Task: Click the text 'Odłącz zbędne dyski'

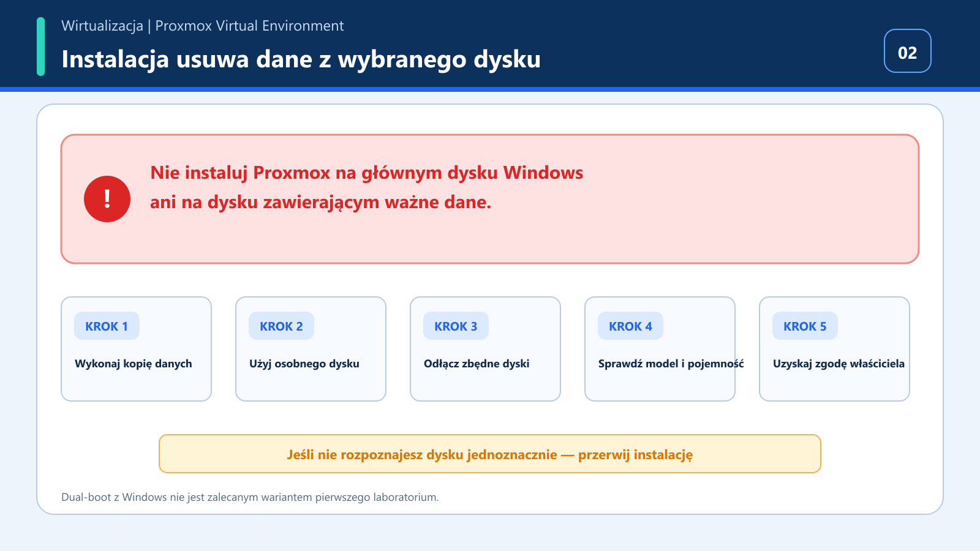Action: pyautogui.click(x=477, y=364)
